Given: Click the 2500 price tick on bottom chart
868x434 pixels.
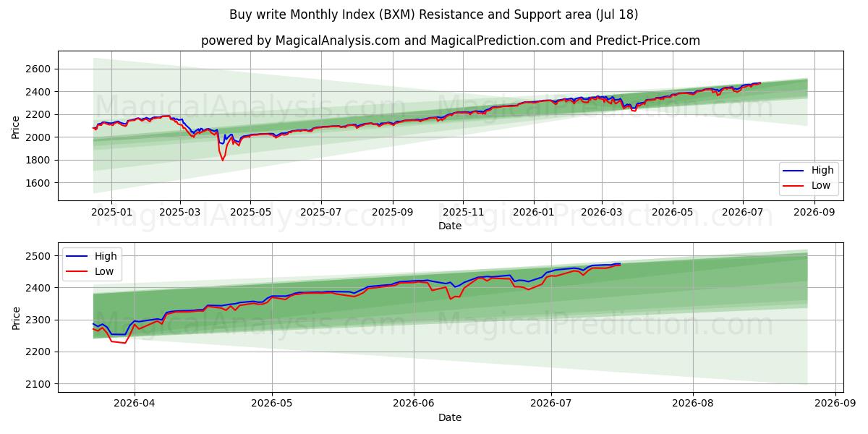Looking at the screenshot, I should click(39, 256).
